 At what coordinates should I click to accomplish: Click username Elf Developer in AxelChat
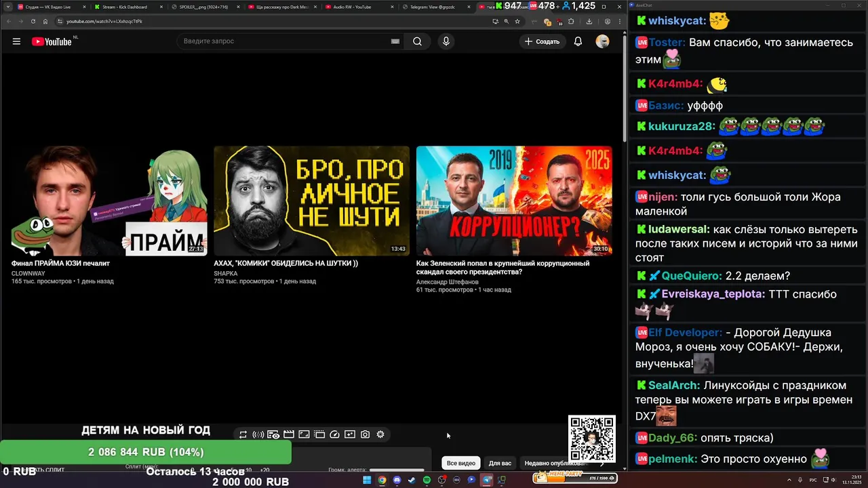click(x=686, y=333)
